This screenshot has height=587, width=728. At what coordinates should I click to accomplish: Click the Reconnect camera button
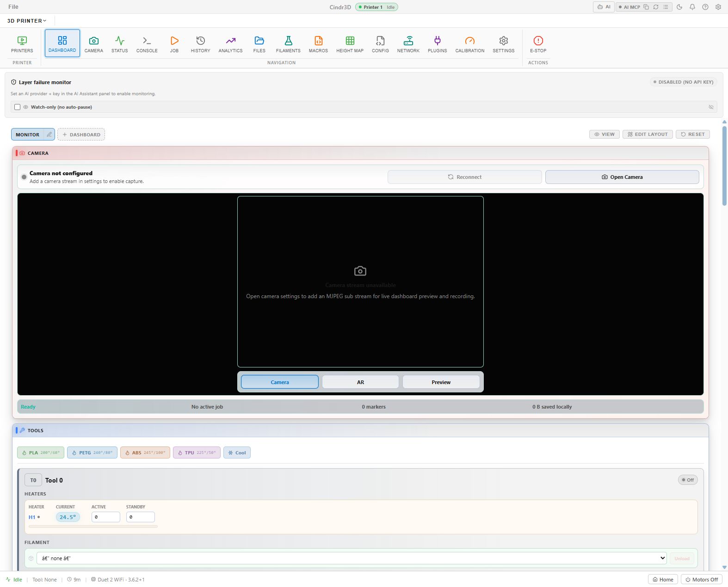(465, 177)
